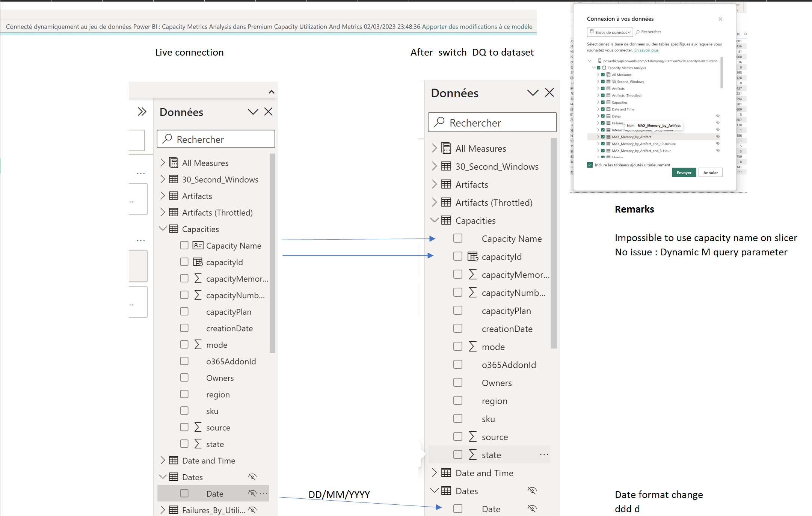The width and height of the screenshot is (812, 516).
Task: Click the sigma icon beside state in right panel
Action: [473, 455]
